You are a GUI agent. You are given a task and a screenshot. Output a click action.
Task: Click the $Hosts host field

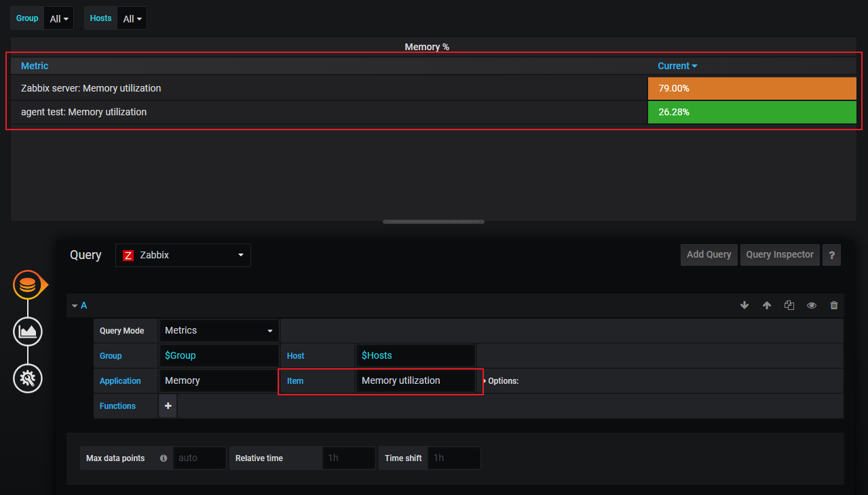pyautogui.click(x=415, y=356)
